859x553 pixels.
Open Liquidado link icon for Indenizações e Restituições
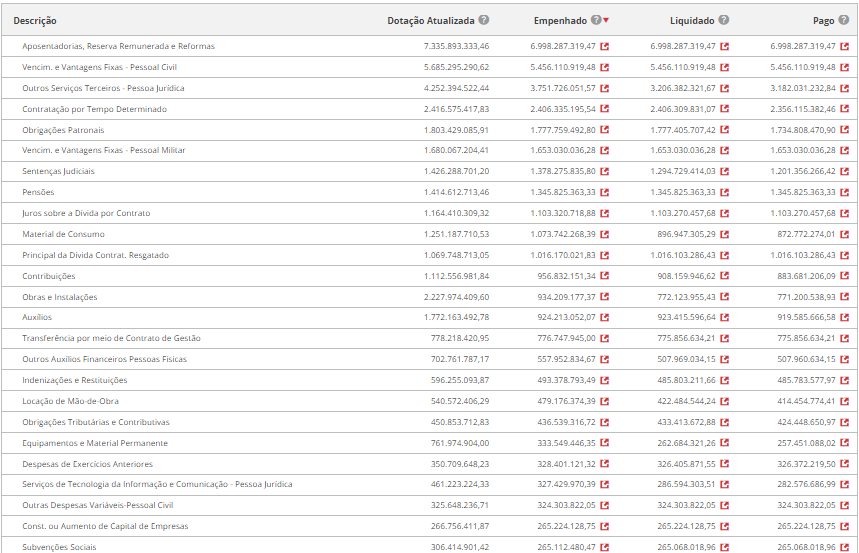(724, 380)
